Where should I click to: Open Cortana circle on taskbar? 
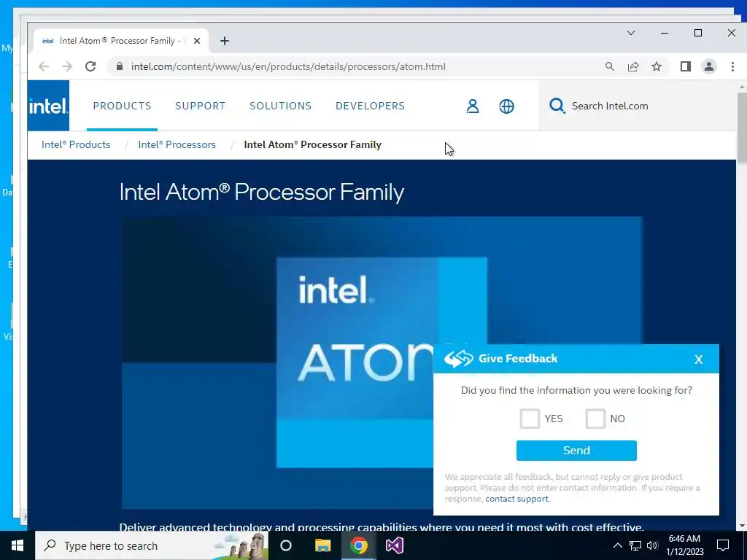point(286,545)
